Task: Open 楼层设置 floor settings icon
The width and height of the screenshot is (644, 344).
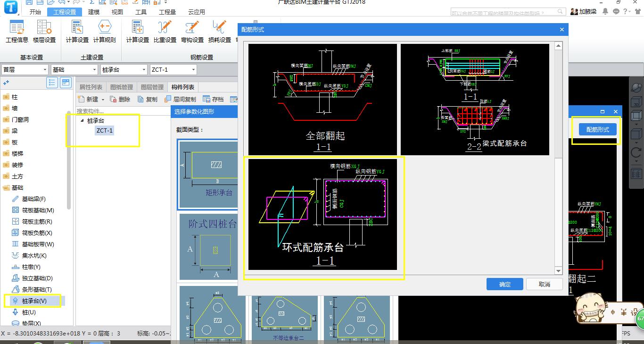Action: pyautogui.click(x=44, y=32)
